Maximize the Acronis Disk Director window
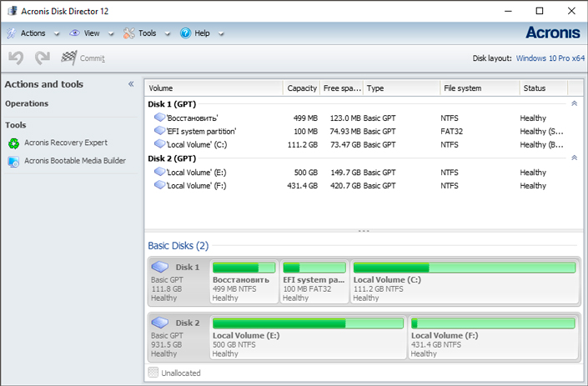The height and width of the screenshot is (386, 588). pyautogui.click(x=540, y=11)
